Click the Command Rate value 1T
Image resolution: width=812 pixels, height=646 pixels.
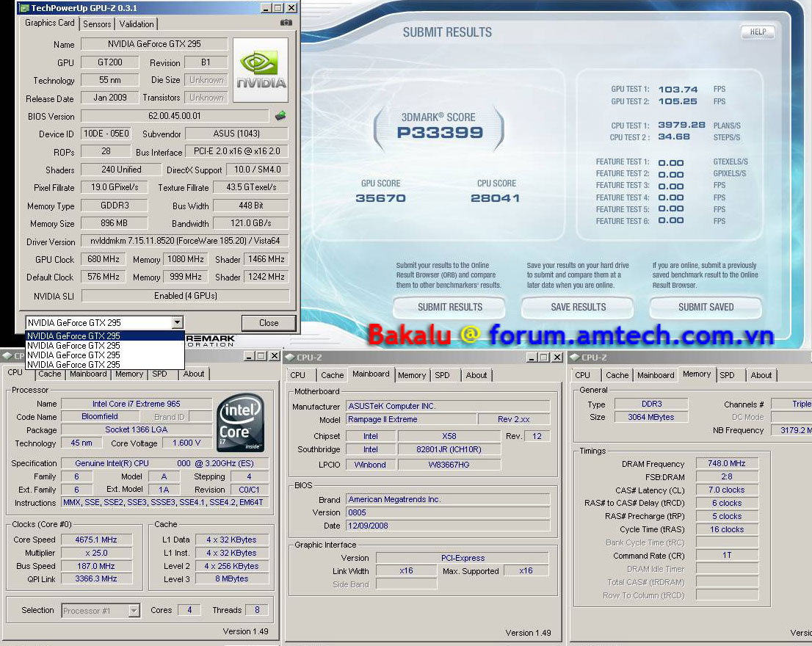tap(727, 555)
